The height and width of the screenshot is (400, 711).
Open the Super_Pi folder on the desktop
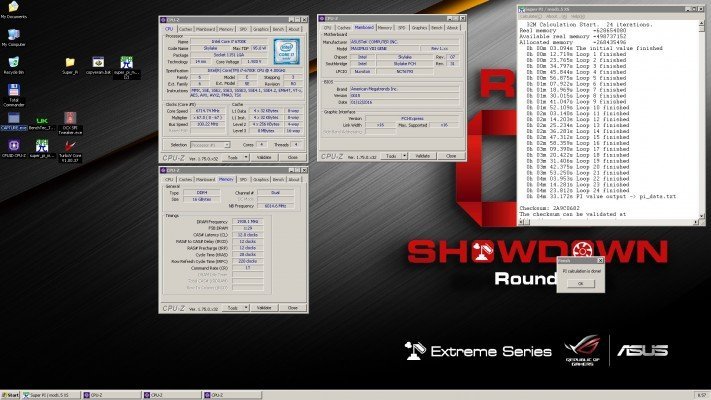pos(70,65)
